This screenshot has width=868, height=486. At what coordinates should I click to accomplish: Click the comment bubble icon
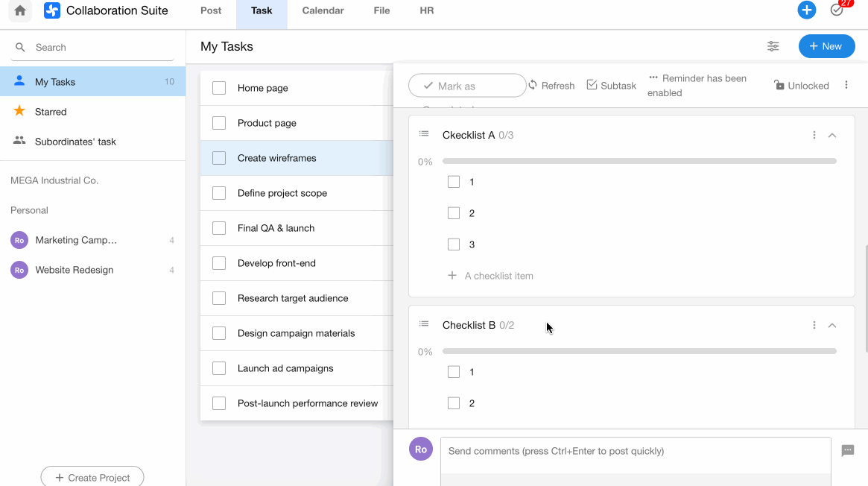point(847,451)
